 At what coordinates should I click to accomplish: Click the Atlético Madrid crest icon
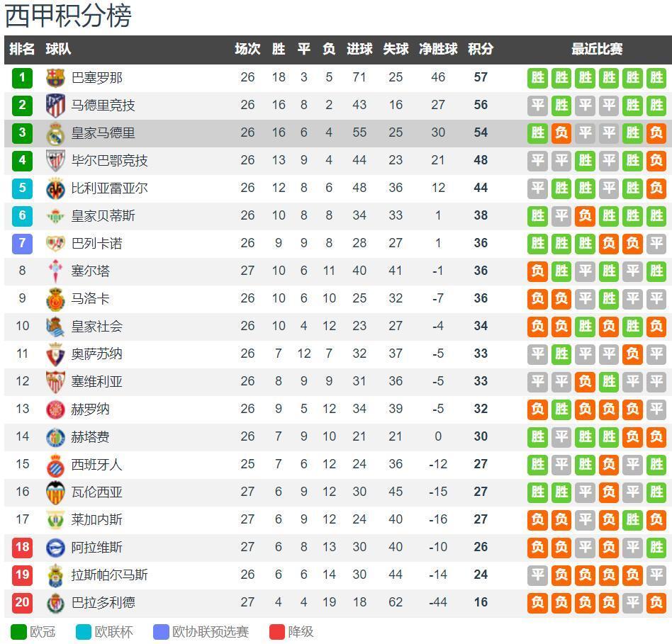pos(55,106)
